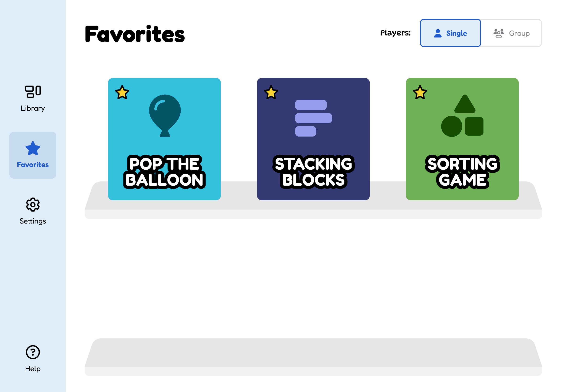Launch the POP THE BALLOON title

click(164, 172)
